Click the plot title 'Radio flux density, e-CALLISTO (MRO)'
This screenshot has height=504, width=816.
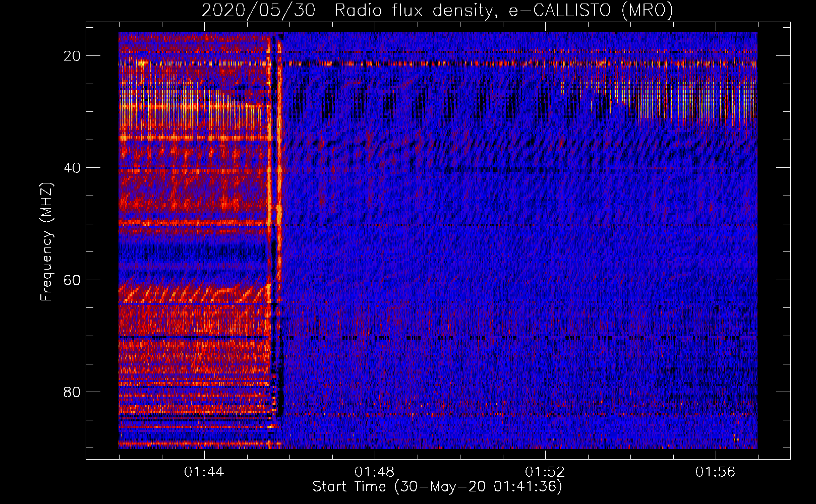click(504, 10)
